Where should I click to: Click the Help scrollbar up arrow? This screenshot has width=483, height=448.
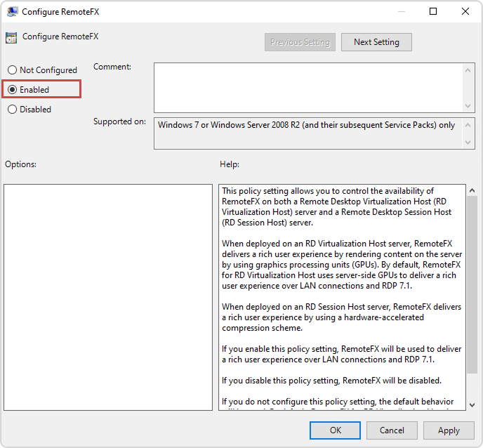click(472, 190)
